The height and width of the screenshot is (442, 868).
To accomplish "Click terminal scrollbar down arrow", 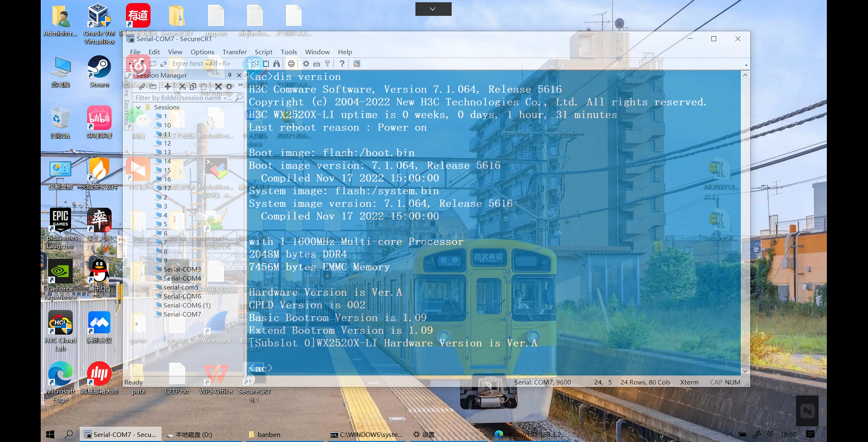I will coord(745,371).
